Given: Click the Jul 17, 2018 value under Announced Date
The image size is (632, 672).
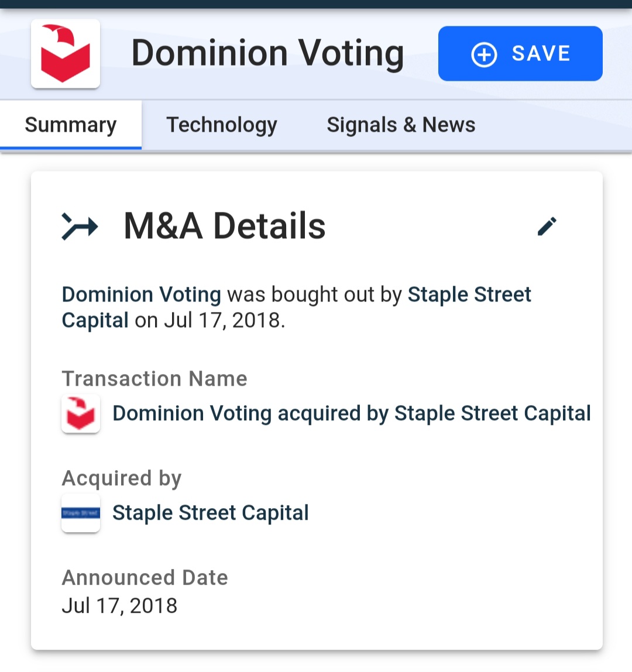Looking at the screenshot, I should click(x=119, y=606).
